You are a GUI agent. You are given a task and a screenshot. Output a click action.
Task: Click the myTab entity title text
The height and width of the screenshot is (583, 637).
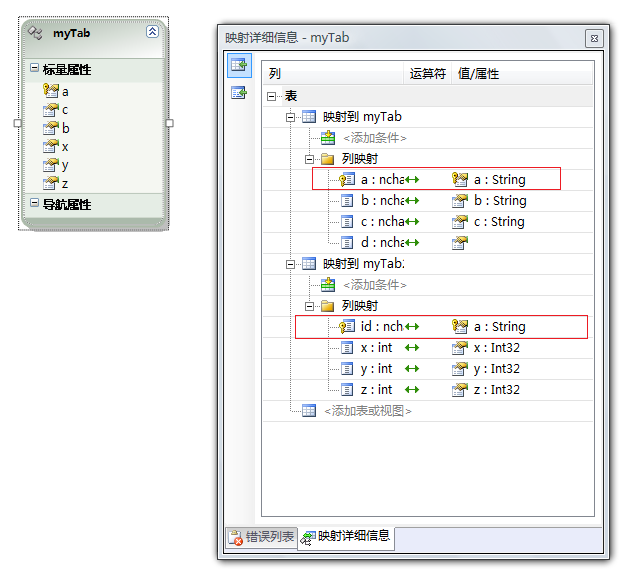pyautogui.click(x=72, y=33)
